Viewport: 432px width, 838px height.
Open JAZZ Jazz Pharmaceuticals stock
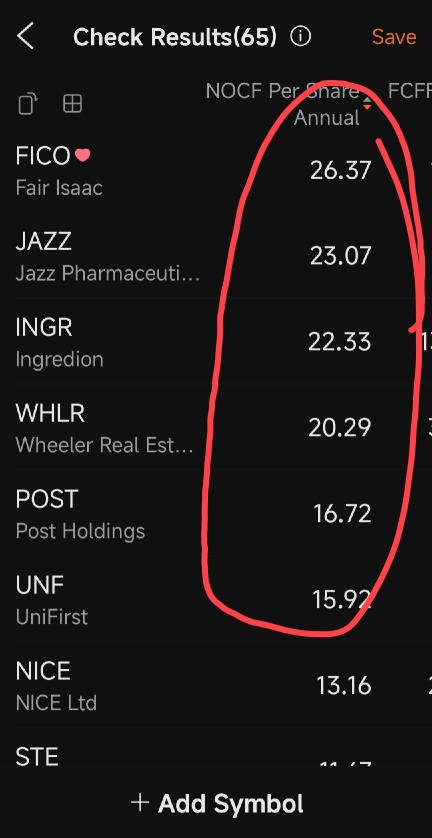[x=216, y=256]
